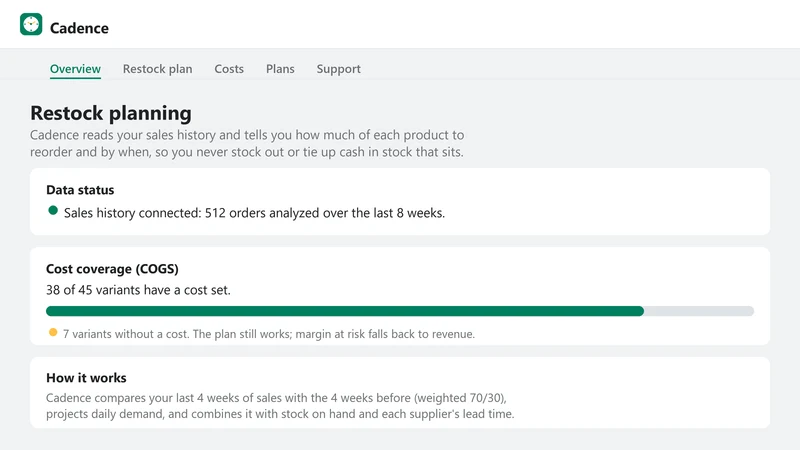Click the "7 variants without a cost" note
800x450 pixels.
coord(269,334)
